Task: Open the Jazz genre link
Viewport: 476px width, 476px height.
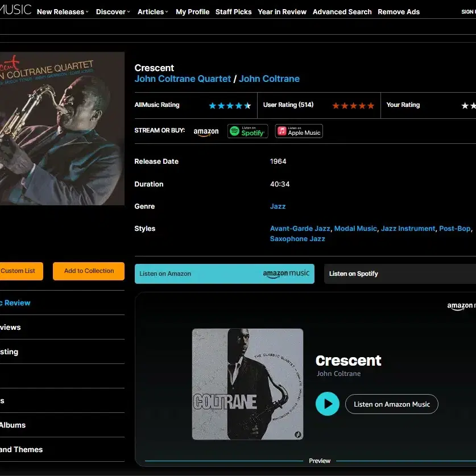Action: click(278, 206)
